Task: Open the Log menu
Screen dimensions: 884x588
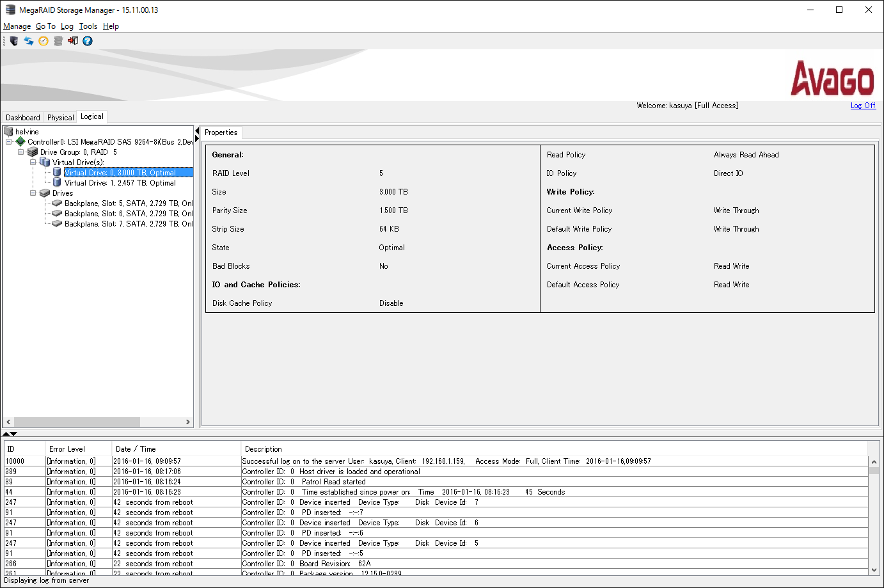Action: [67, 26]
